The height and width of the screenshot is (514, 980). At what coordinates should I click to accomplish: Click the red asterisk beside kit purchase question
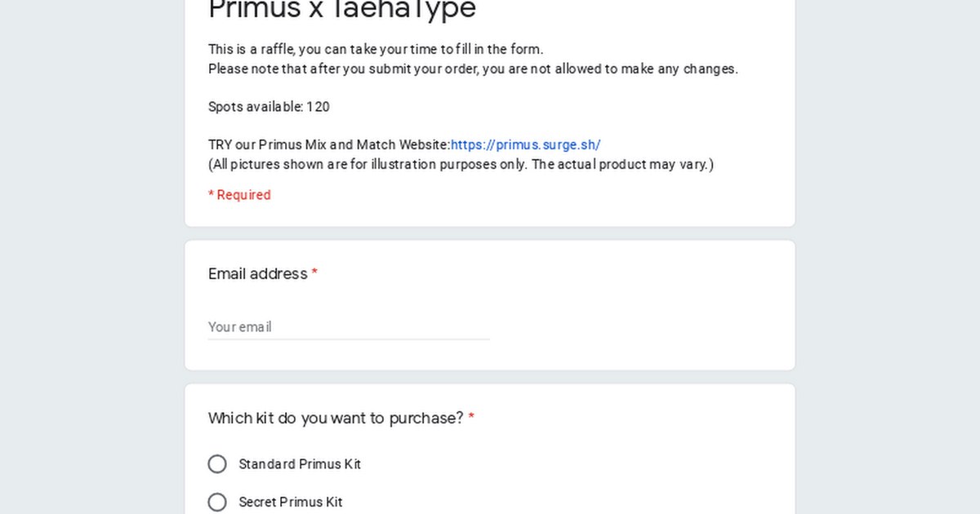click(471, 418)
